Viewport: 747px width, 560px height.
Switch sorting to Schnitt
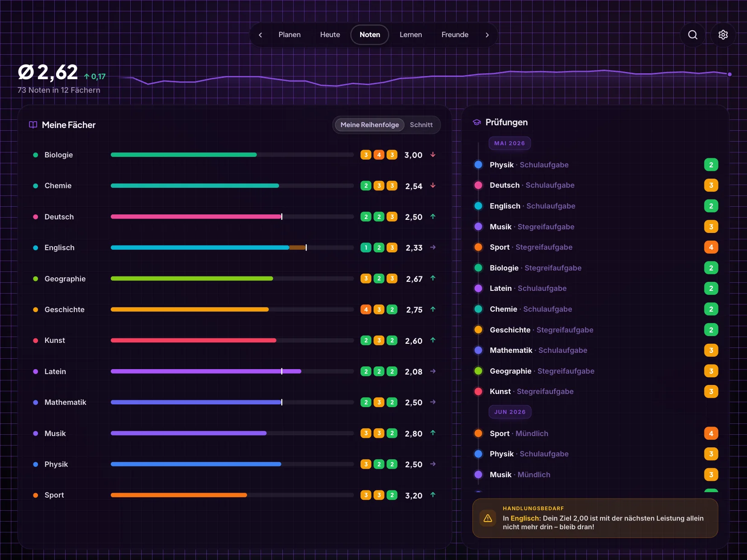421,125
